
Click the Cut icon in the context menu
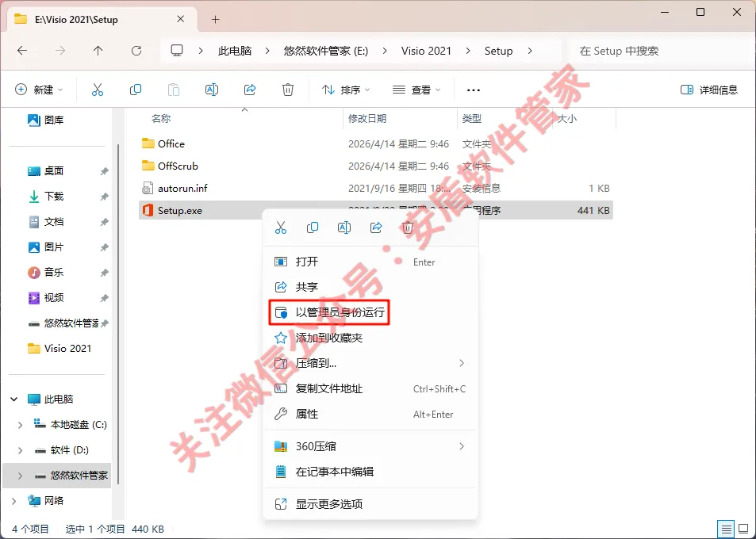coord(281,227)
